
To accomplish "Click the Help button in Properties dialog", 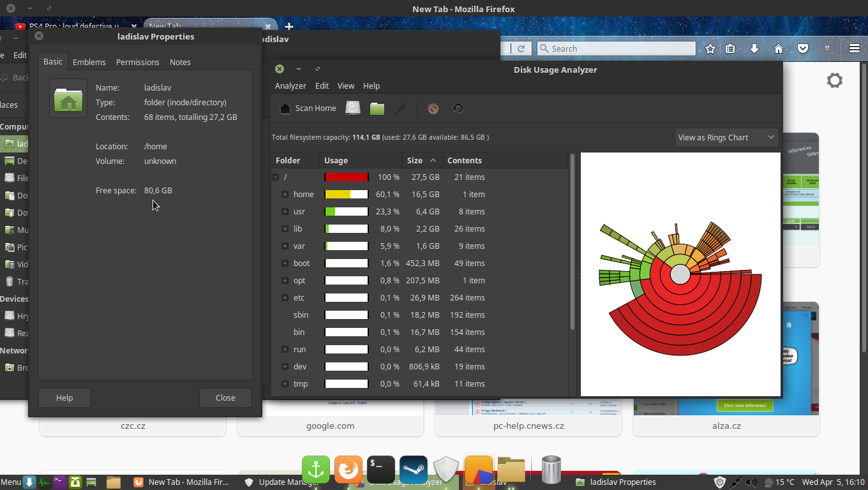I will [x=64, y=397].
